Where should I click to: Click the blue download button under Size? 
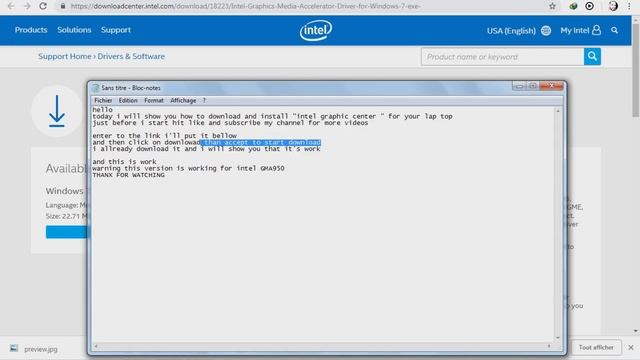point(67,232)
